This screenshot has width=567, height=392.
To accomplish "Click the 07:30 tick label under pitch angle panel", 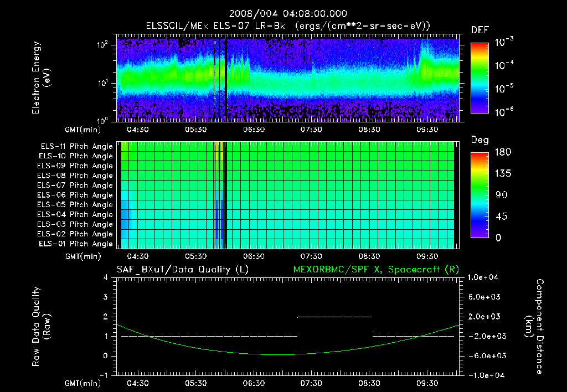I will click(311, 256).
